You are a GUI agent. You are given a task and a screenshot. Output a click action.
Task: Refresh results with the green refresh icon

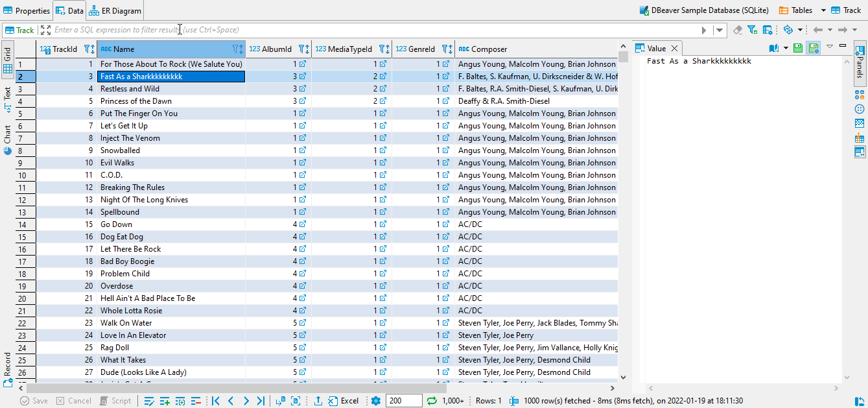click(x=432, y=400)
